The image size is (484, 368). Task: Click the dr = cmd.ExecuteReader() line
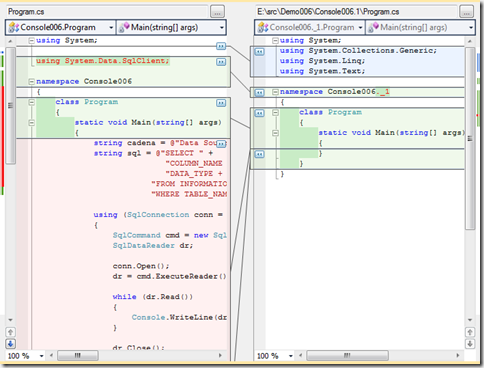pyautogui.click(x=169, y=276)
